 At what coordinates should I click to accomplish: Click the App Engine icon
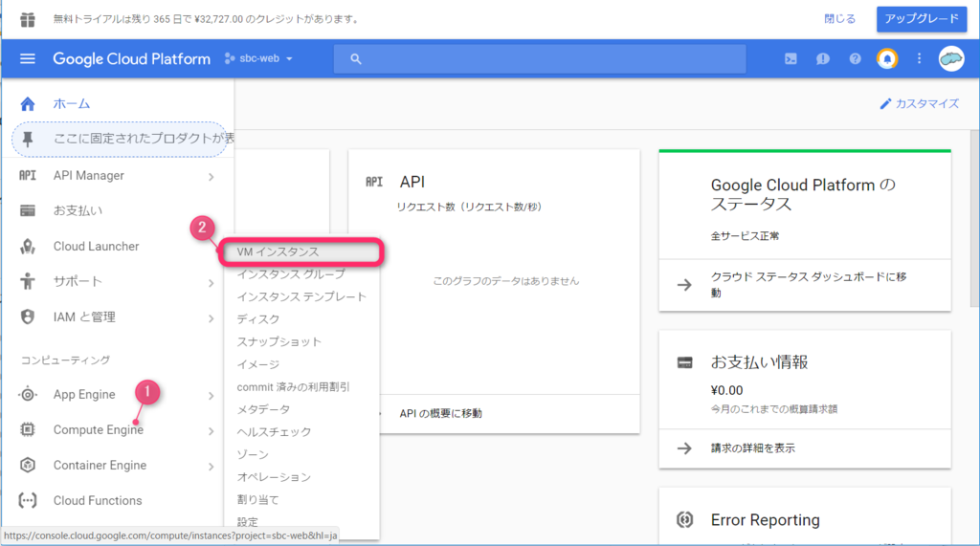(x=28, y=394)
